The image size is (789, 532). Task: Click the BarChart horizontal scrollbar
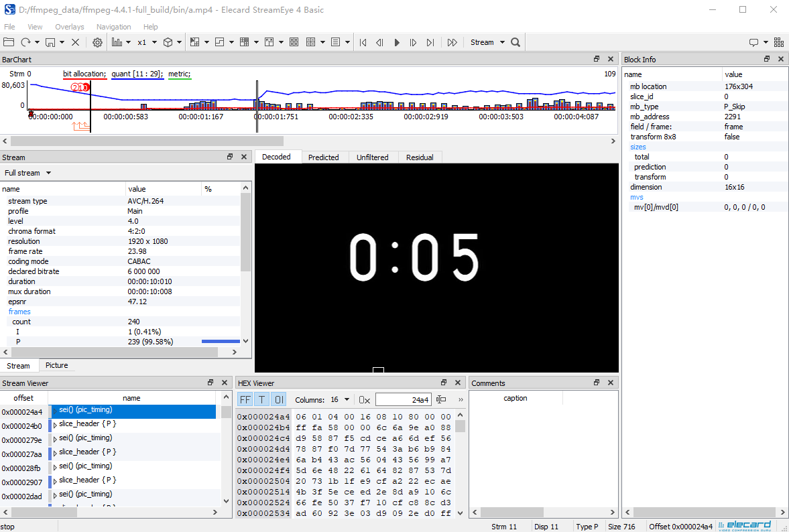(147, 141)
